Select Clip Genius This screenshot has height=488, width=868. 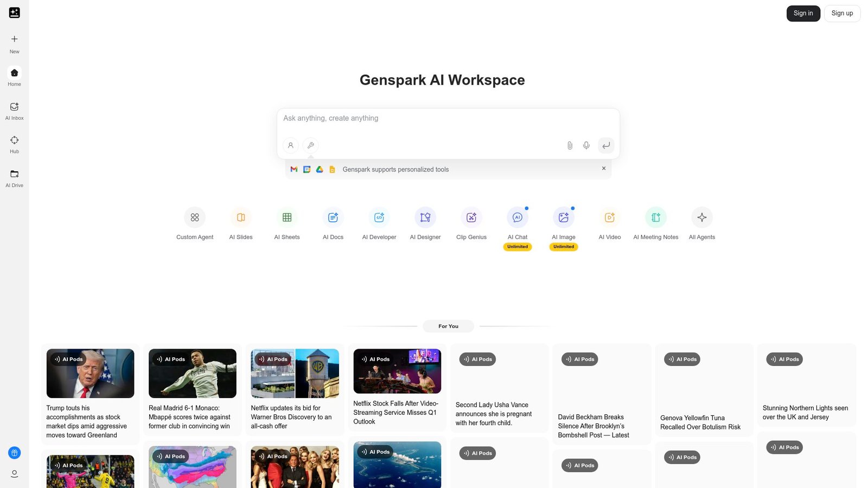(471, 222)
